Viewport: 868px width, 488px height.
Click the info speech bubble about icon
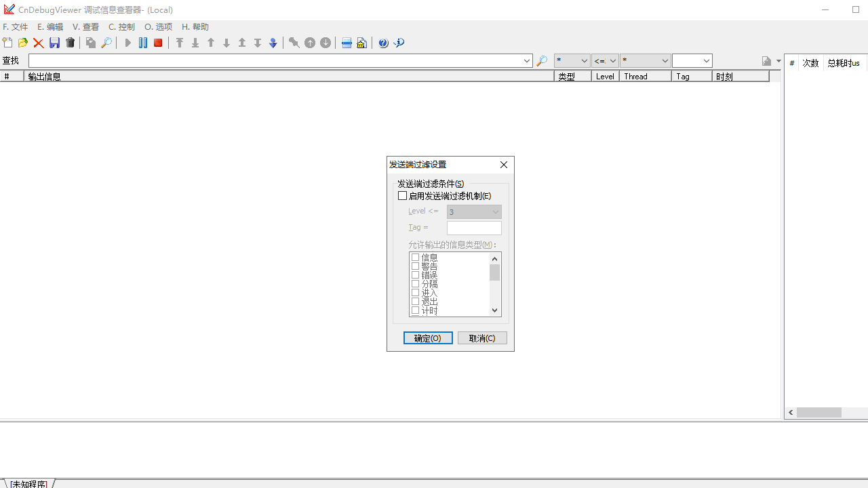click(x=399, y=43)
